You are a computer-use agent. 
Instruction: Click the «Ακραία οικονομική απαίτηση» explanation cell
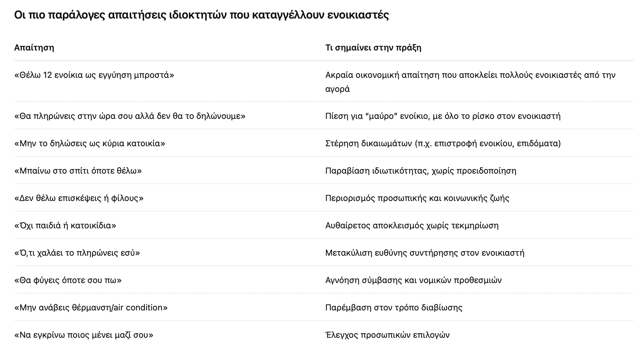coord(470,82)
